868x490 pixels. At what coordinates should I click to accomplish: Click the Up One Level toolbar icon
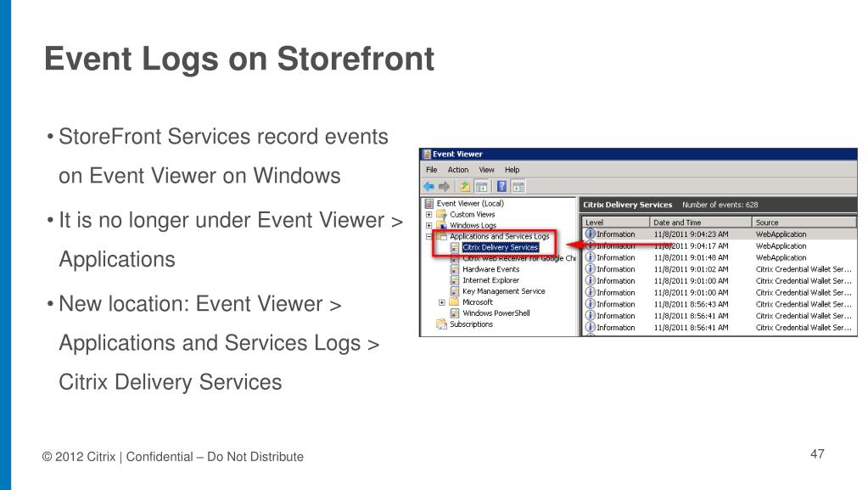pyautogui.click(x=465, y=187)
